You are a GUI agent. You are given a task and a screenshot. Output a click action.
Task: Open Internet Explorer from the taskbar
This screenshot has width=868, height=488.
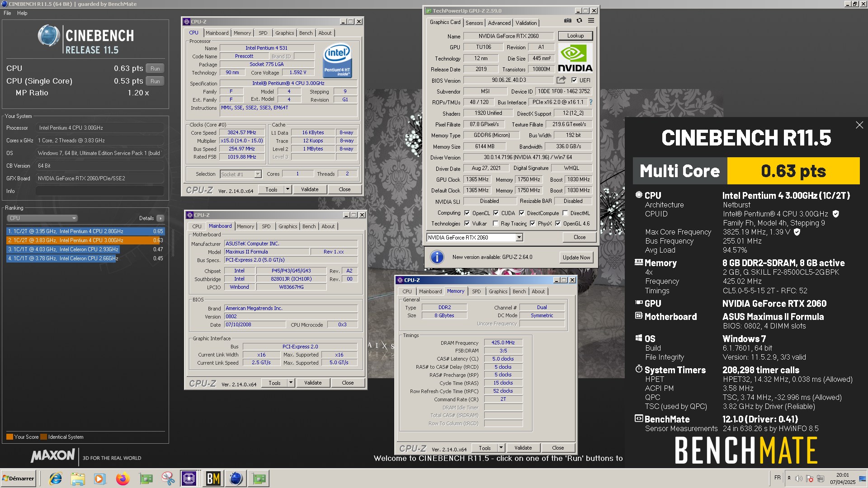(x=56, y=479)
